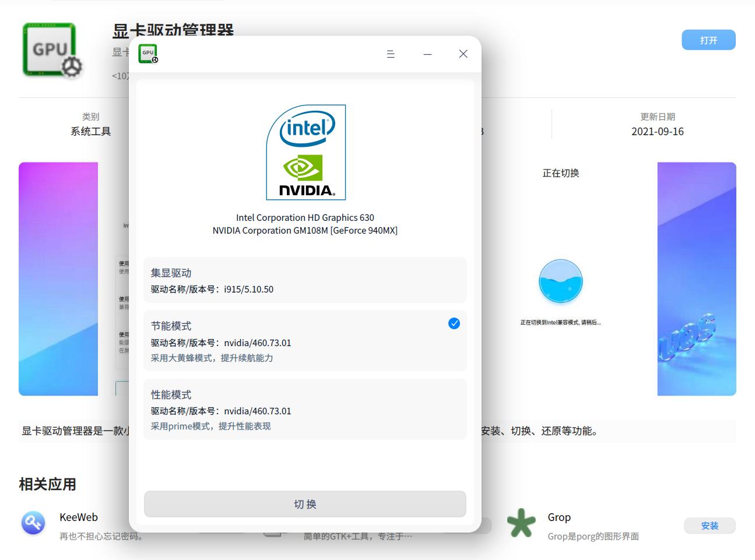Click the update date 2021-09-16
The width and height of the screenshot is (755, 560).
tap(658, 131)
